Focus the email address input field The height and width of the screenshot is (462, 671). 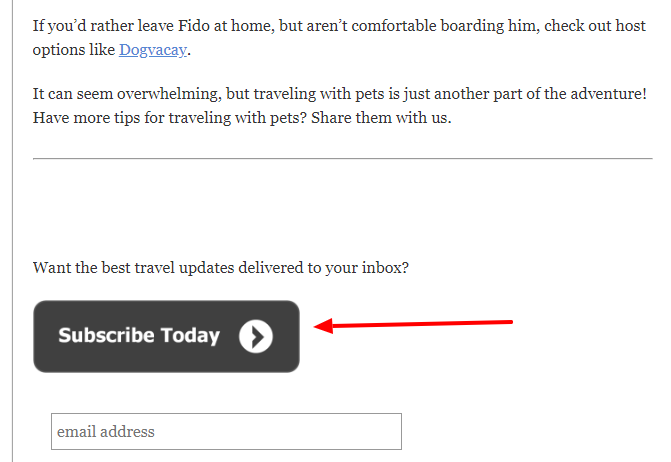click(226, 431)
